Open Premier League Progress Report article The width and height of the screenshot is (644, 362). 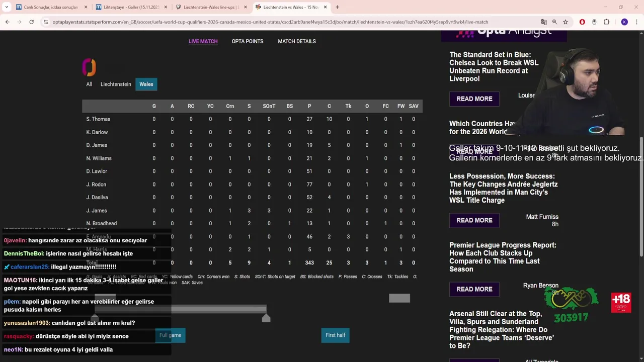503,257
